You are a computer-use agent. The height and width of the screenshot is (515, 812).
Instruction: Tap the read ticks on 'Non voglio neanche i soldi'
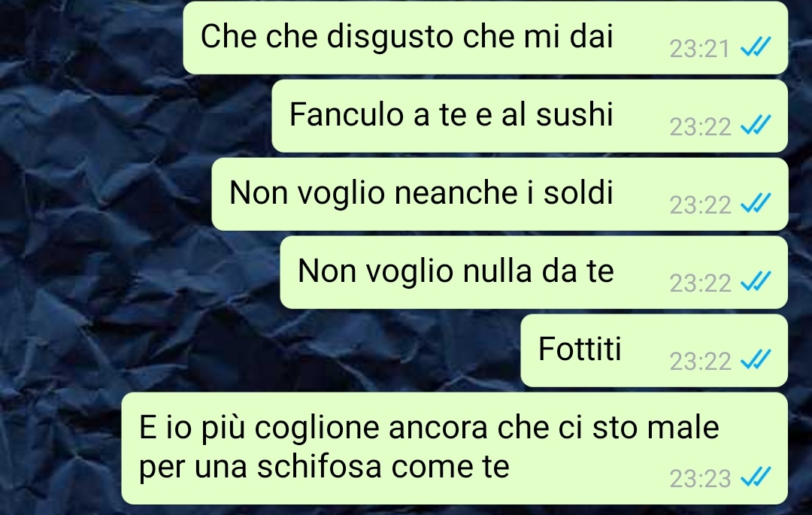pos(756,203)
